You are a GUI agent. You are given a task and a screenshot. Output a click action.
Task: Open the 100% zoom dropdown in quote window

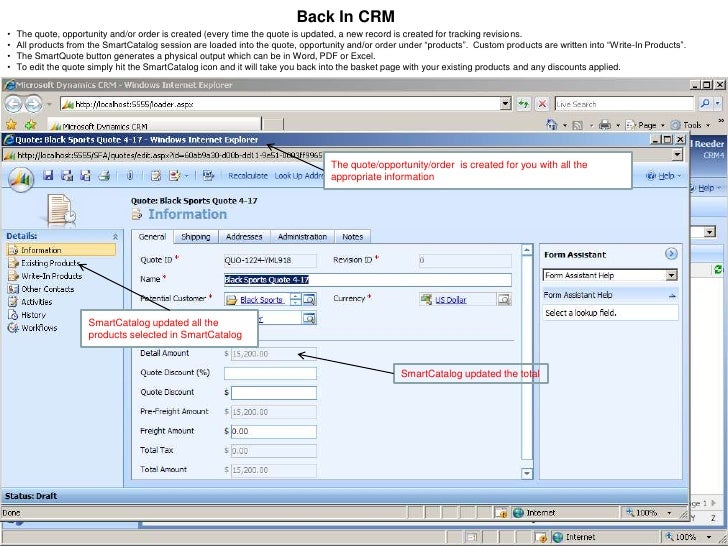click(670, 513)
